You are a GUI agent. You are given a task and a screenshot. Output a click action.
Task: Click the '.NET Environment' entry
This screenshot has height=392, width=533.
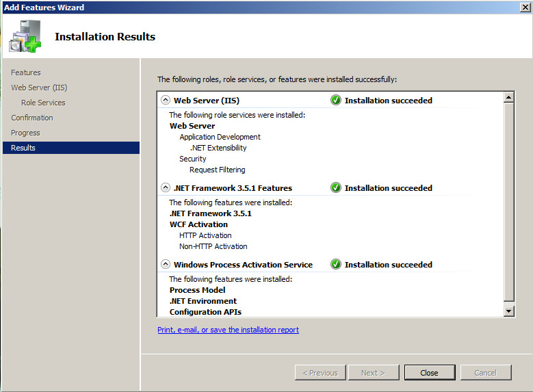203,301
